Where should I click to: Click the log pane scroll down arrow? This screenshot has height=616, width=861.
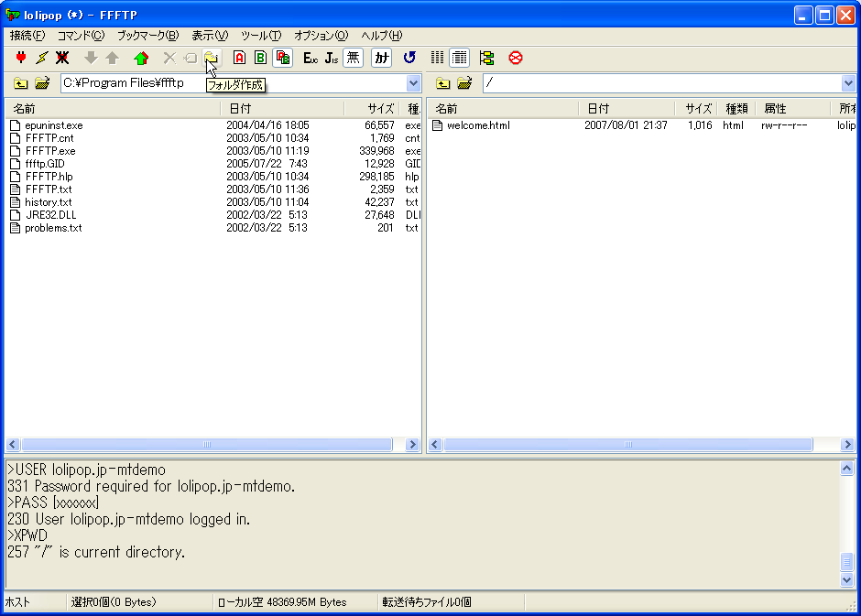tap(846, 579)
